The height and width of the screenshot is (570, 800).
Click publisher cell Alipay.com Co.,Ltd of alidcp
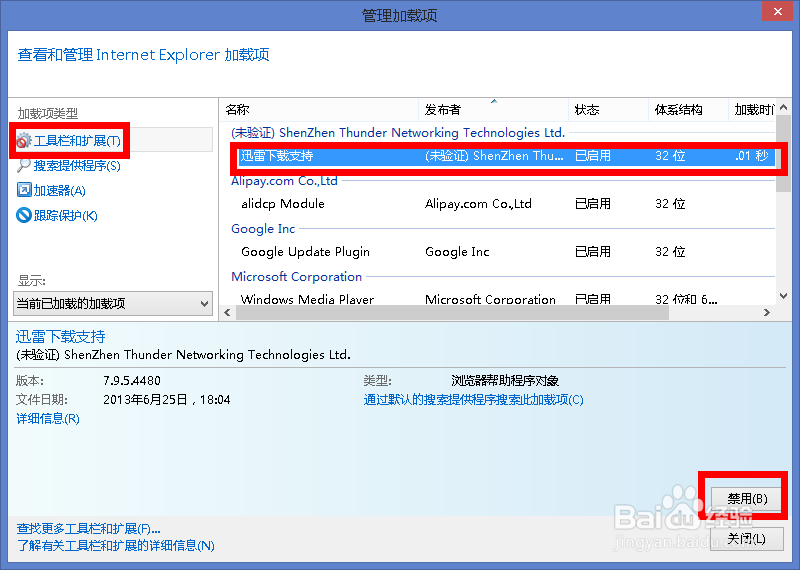click(478, 204)
